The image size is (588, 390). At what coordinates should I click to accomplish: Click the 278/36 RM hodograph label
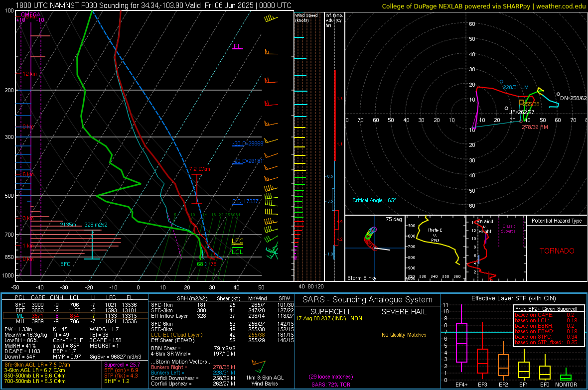click(535, 127)
